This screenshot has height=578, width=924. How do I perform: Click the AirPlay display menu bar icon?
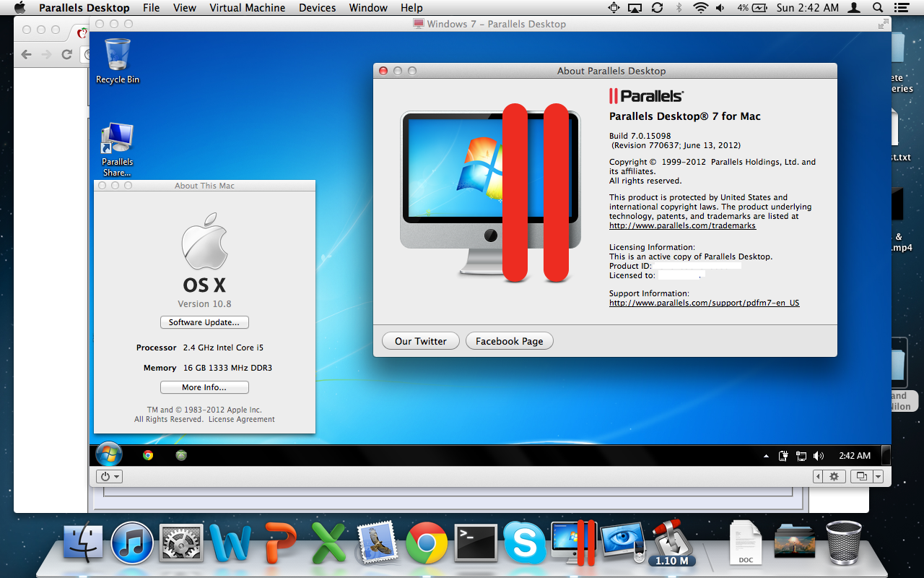coord(635,8)
